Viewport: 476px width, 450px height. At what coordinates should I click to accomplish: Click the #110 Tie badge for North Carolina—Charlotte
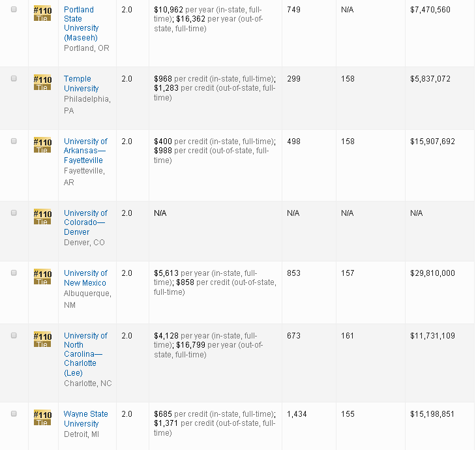point(42,339)
